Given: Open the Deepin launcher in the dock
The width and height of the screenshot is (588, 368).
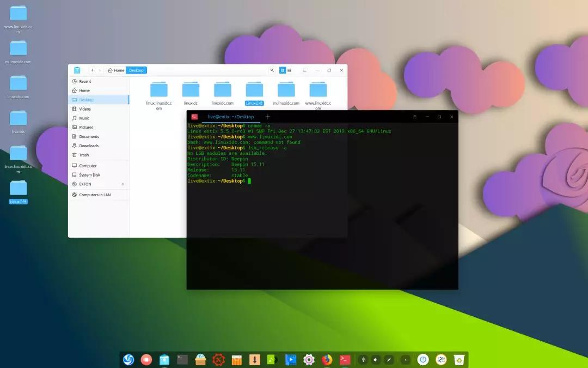Looking at the screenshot, I should click(128, 359).
